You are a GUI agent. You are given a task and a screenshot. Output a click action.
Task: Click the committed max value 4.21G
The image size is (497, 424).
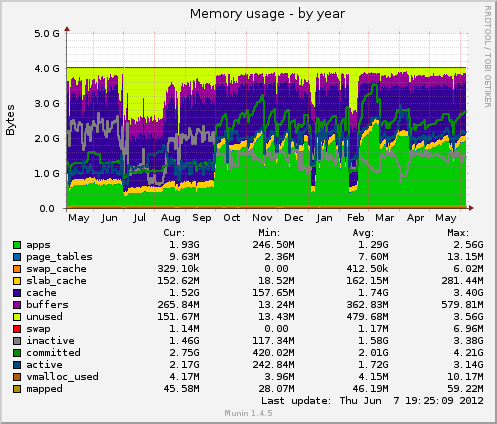[468, 353]
